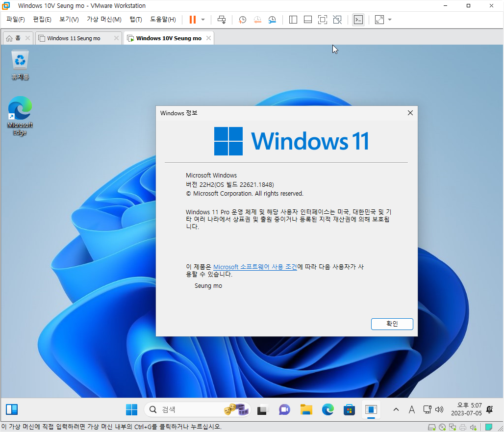
Task: Close the 홈 tab
Action: pyautogui.click(x=27, y=38)
